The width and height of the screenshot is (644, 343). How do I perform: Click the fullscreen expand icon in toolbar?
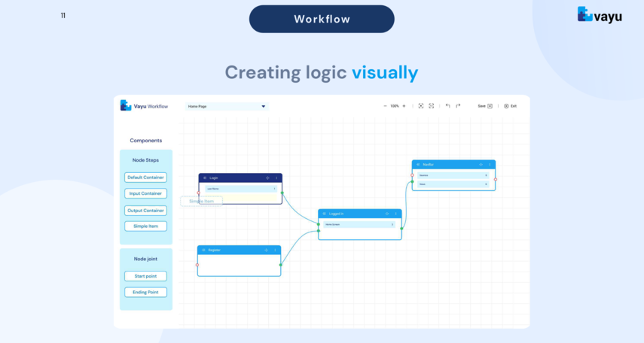432,106
